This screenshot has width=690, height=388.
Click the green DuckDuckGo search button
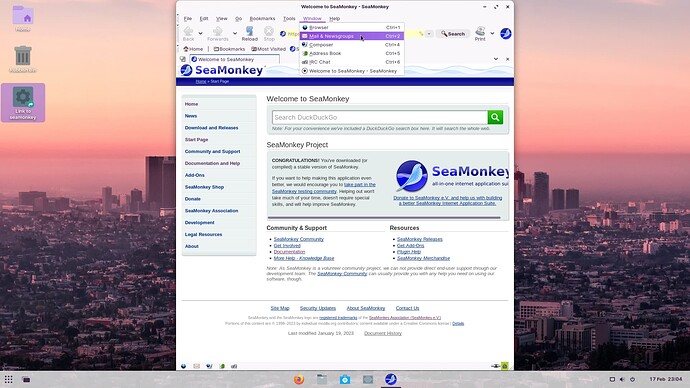(x=495, y=117)
